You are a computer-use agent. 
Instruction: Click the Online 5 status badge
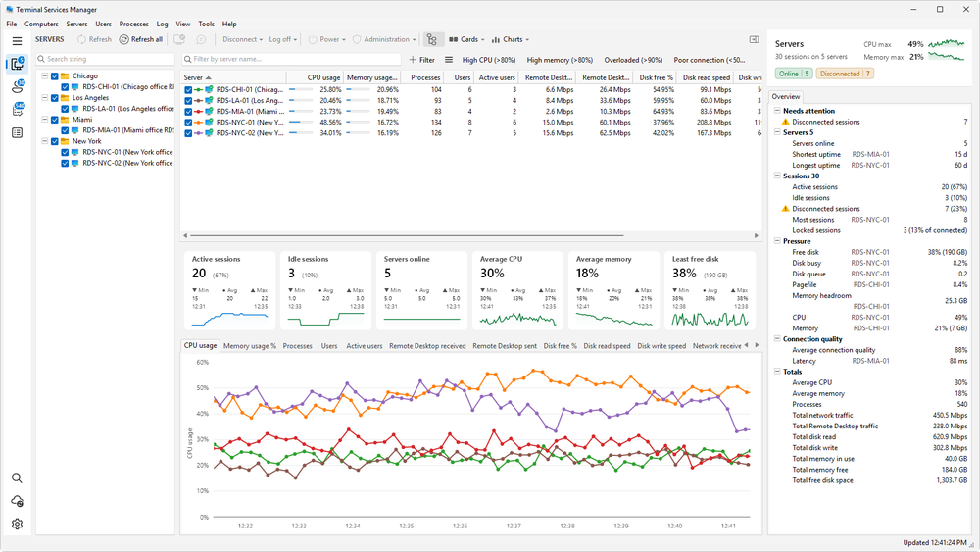pos(794,74)
